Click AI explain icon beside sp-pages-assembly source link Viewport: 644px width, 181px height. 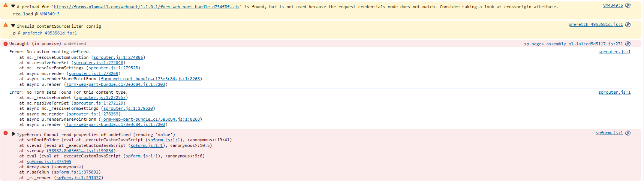pyautogui.click(x=628, y=44)
